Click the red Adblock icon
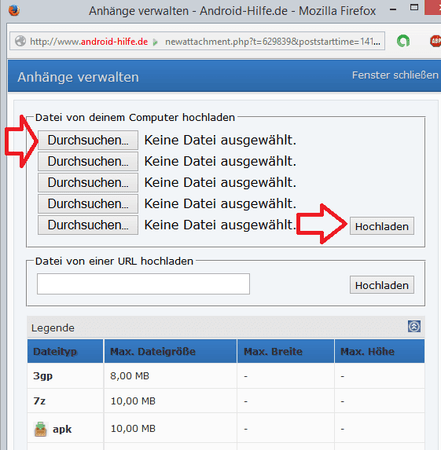 pyautogui.click(x=435, y=41)
